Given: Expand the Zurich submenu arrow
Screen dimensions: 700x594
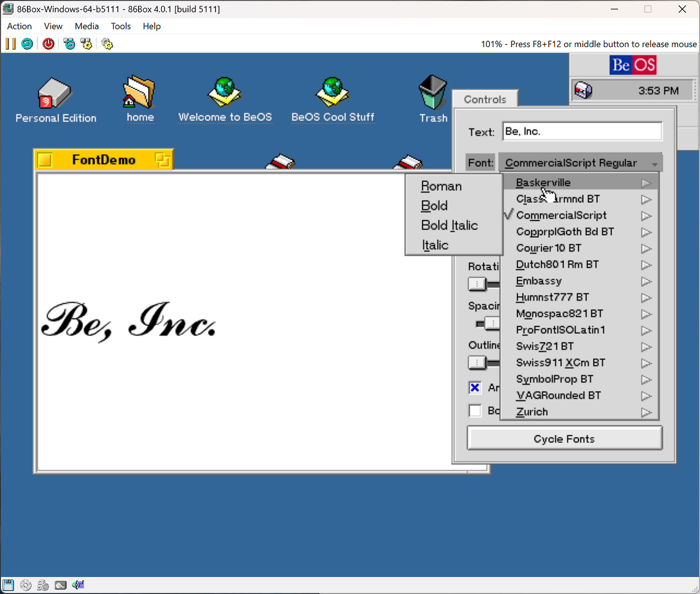Looking at the screenshot, I should [x=646, y=412].
